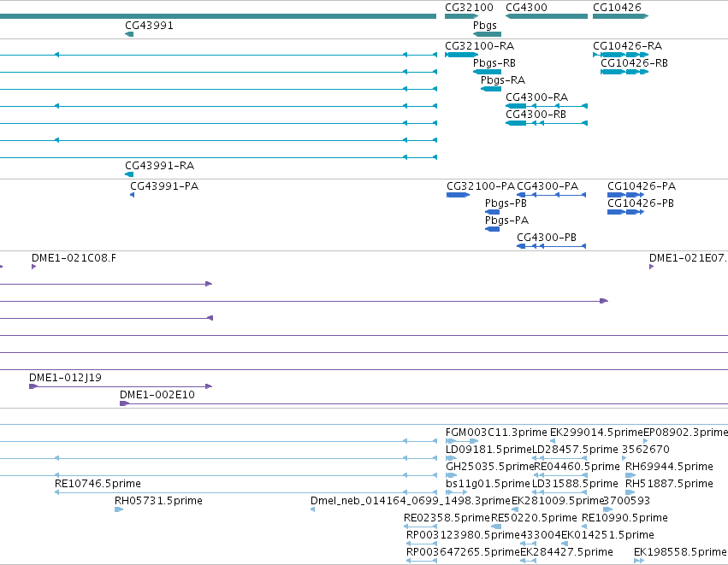
Task: Select RP003123980.5prime EST alignment
Action: pyautogui.click(x=422, y=544)
